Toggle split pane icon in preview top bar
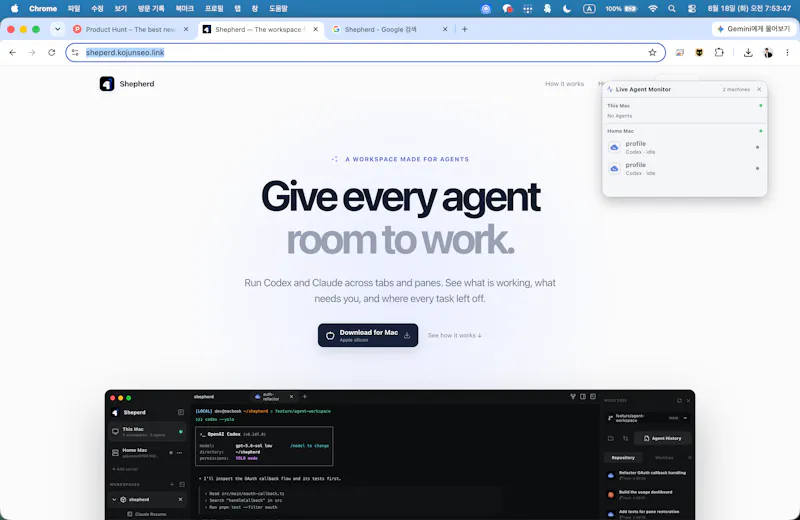This screenshot has height=520, width=800. [583, 397]
